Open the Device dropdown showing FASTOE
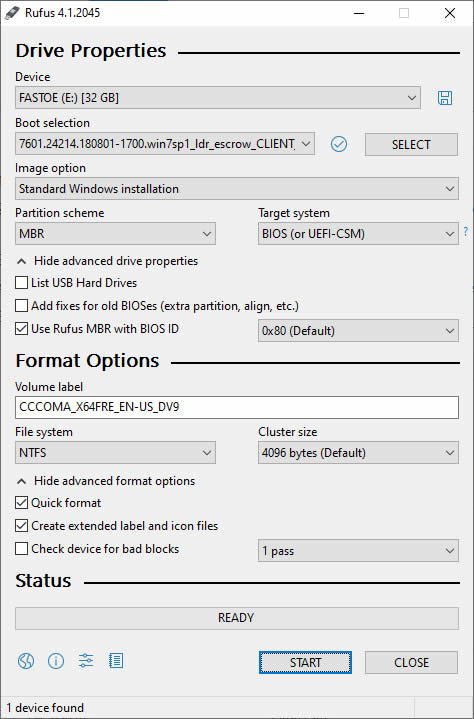This screenshot has height=719, width=474. coord(218,98)
